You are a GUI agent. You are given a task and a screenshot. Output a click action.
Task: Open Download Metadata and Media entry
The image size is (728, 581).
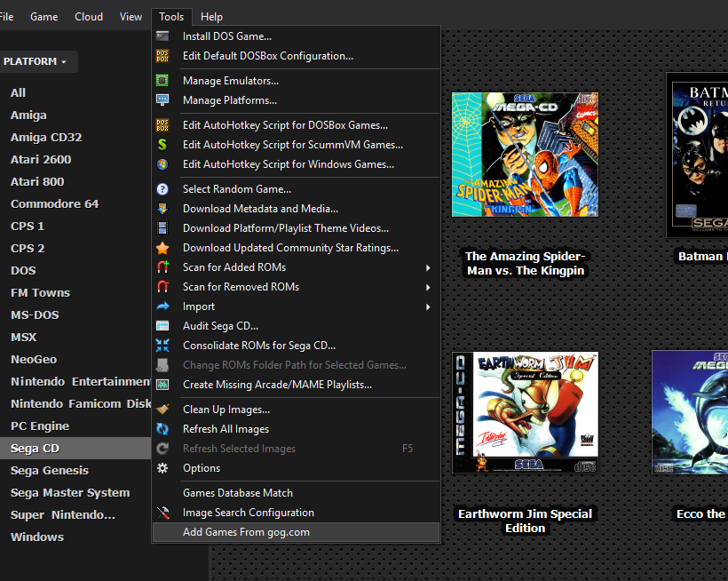coord(296,209)
